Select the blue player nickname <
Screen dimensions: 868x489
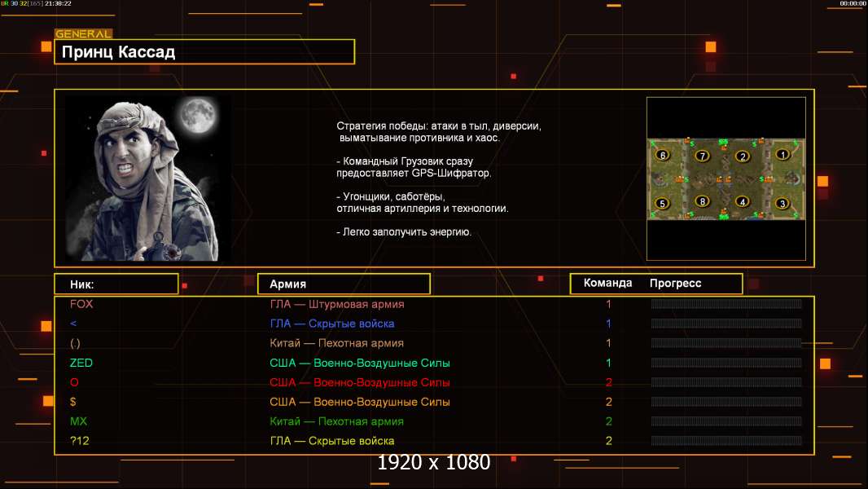[x=73, y=324]
